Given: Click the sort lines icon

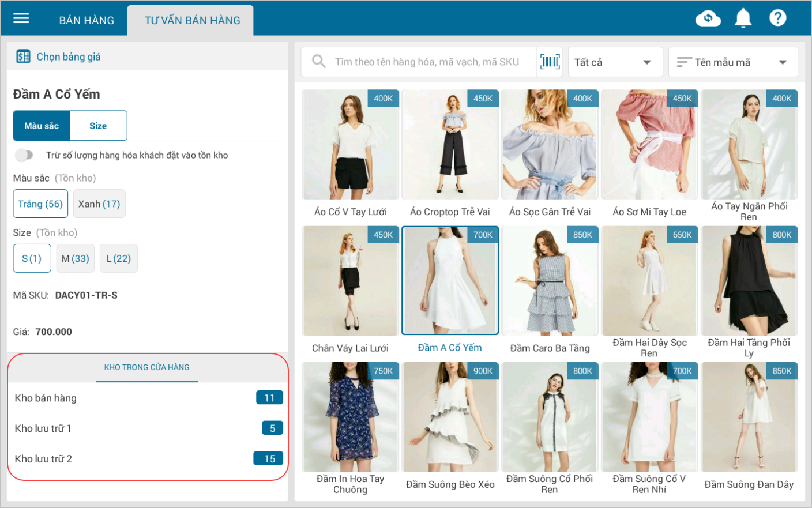Looking at the screenshot, I should click(x=684, y=62).
